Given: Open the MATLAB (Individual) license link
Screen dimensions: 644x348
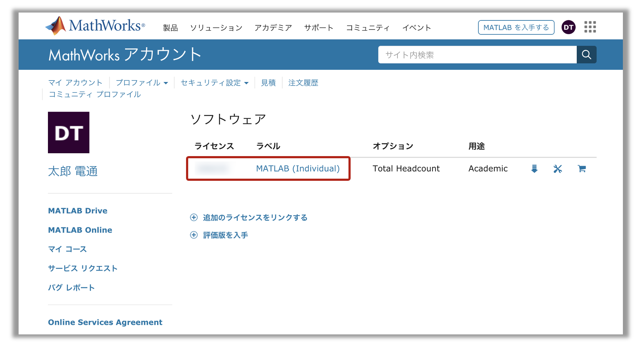Looking at the screenshot, I should coord(298,169).
